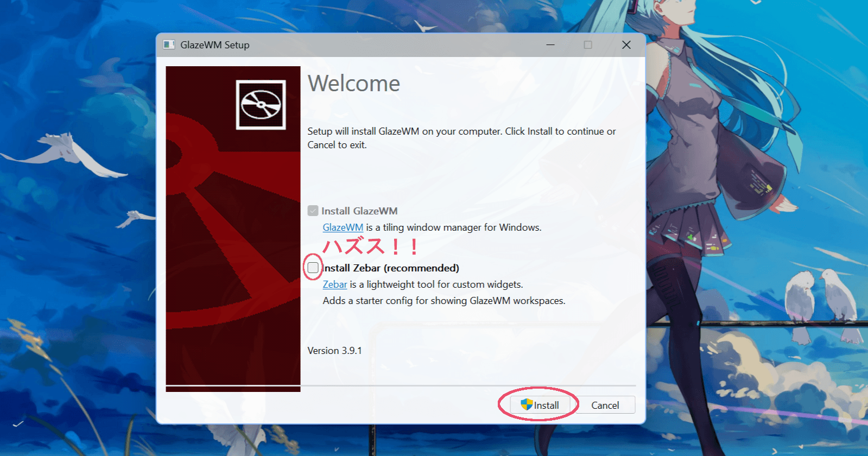Minimize the GlazeWM Setup window

tap(550, 45)
